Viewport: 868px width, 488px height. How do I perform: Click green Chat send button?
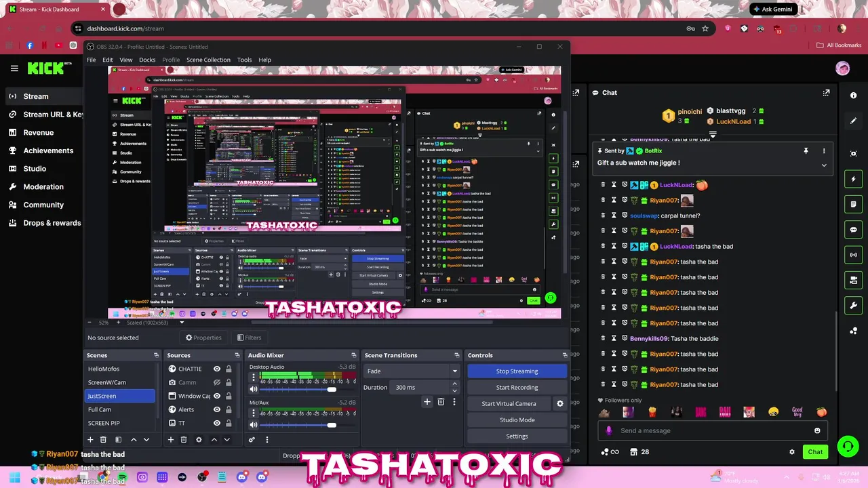point(815,452)
